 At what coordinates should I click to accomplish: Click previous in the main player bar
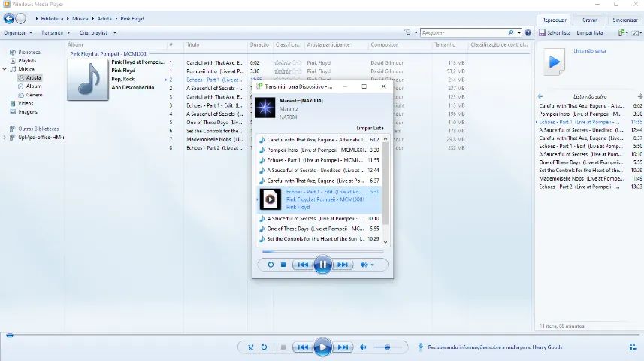point(303,347)
